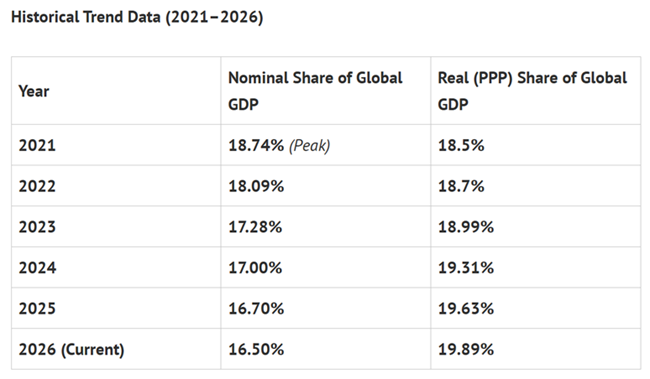Image resolution: width=650 pixels, height=379 pixels.
Task: Click the 2022 row label
Action: click(37, 186)
